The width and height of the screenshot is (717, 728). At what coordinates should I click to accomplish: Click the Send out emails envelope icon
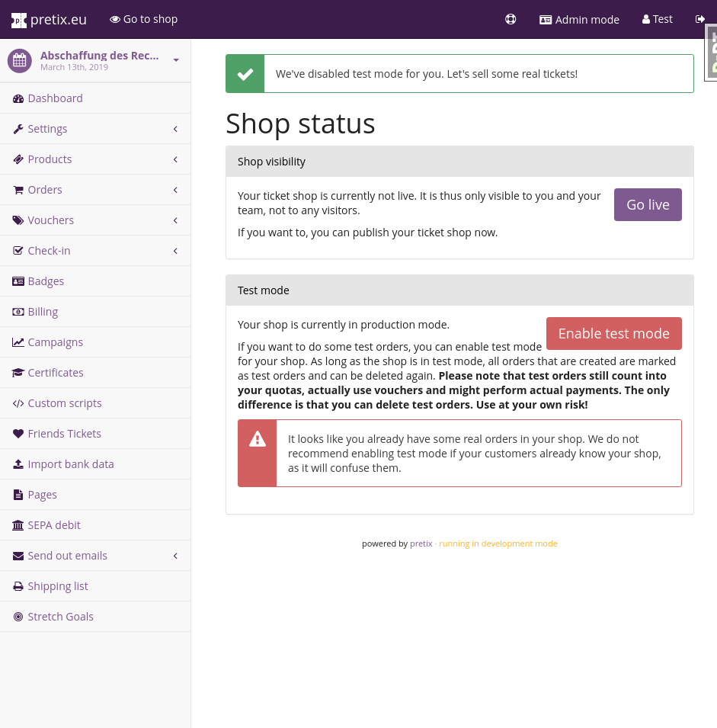point(18,556)
